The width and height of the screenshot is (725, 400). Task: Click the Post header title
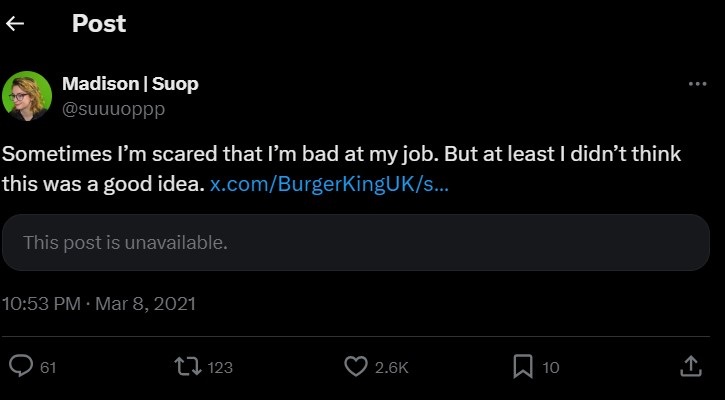pos(99,24)
